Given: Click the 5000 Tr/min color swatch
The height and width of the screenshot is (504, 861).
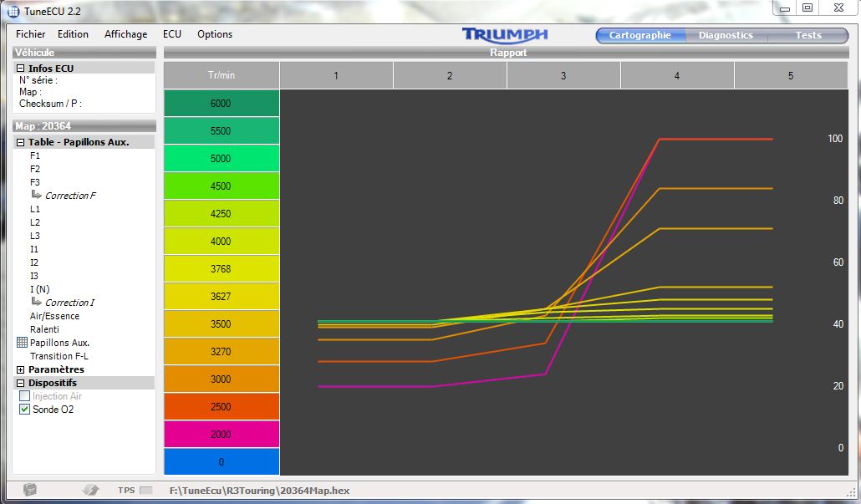Looking at the screenshot, I should click(222, 158).
